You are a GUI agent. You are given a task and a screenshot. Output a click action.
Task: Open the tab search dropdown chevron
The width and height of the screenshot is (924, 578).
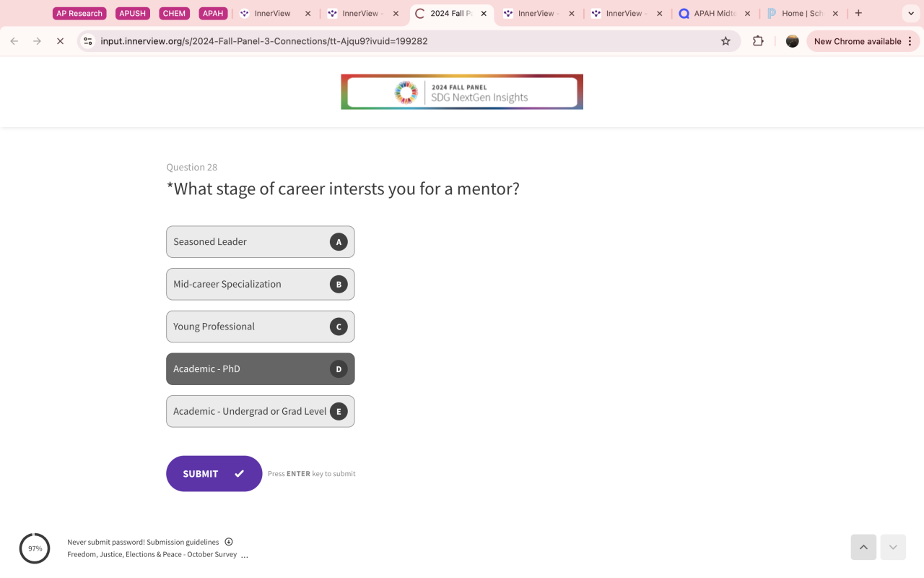tap(911, 13)
